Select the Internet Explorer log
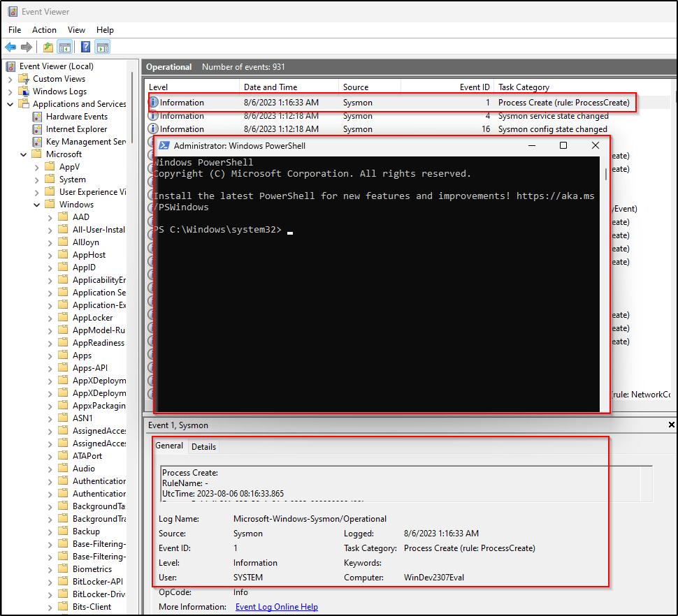678x616 pixels. click(x=76, y=129)
